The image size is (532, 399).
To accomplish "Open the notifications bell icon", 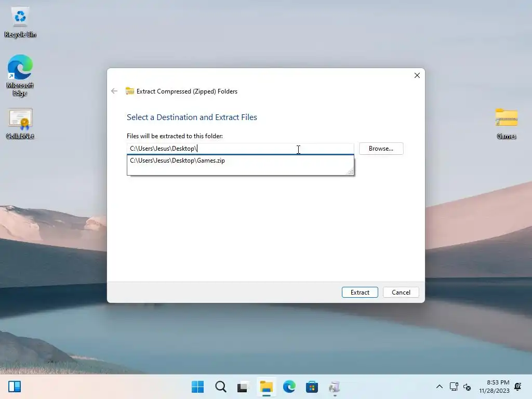I will [x=518, y=387].
